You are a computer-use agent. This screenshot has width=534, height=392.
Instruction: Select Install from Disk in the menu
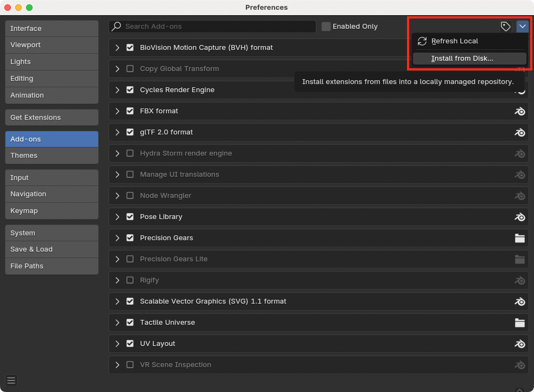click(x=469, y=58)
